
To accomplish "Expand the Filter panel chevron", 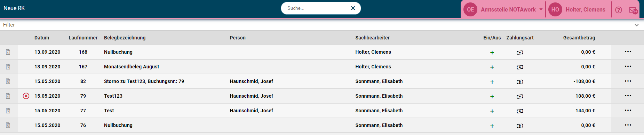I will click(x=636, y=25).
